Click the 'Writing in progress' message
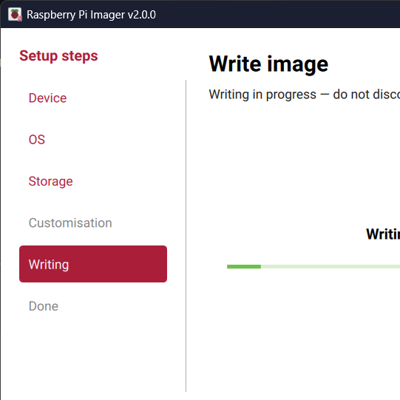Screen dimensions: 400x400 (x=304, y=95)
